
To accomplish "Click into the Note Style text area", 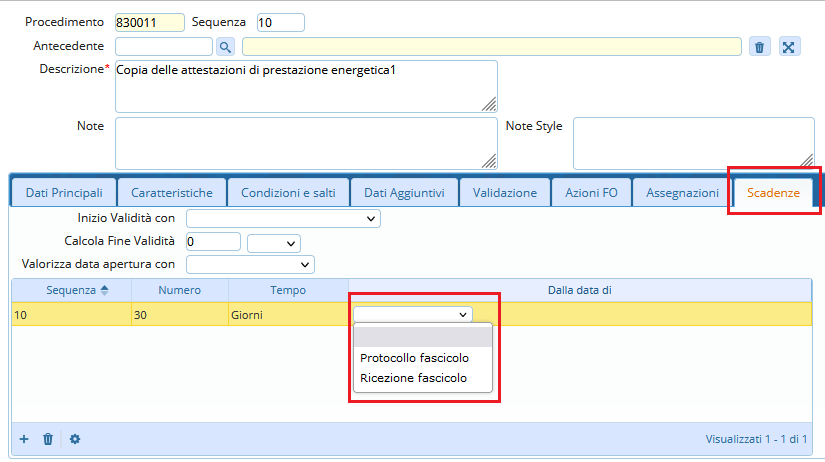I will coord(693,143).
